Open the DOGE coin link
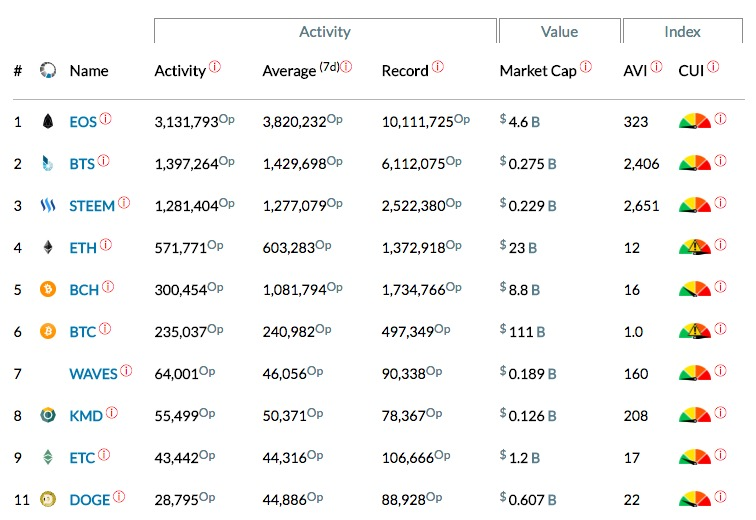The image size is (756, 520). [x=90, y=500]
